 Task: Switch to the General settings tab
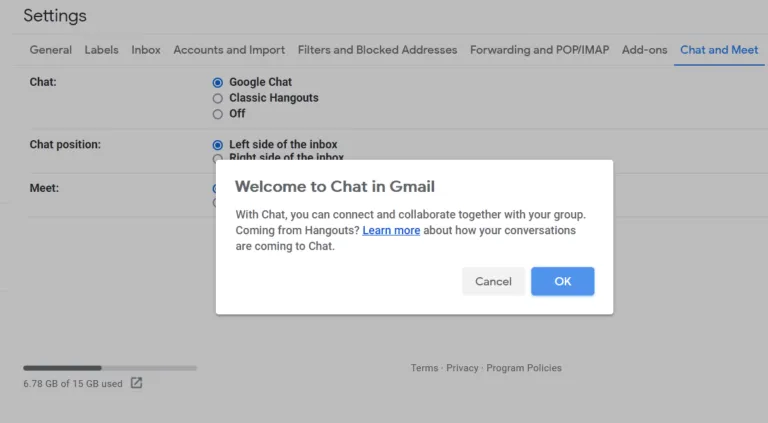click(50, 50)
